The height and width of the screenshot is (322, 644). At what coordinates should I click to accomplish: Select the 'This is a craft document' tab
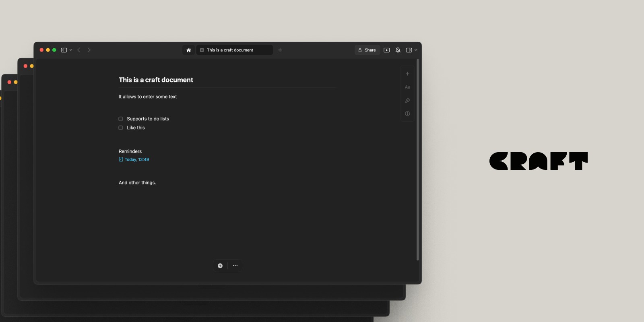[x=234, y=50]
